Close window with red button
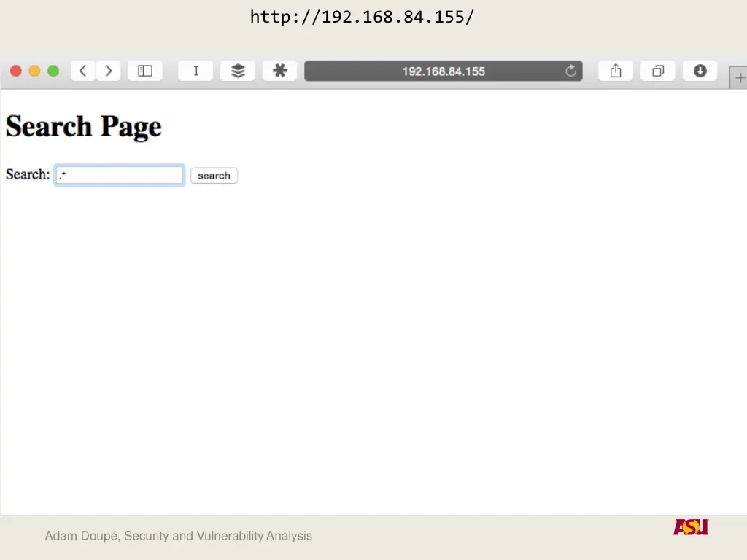 coord(16,71)
